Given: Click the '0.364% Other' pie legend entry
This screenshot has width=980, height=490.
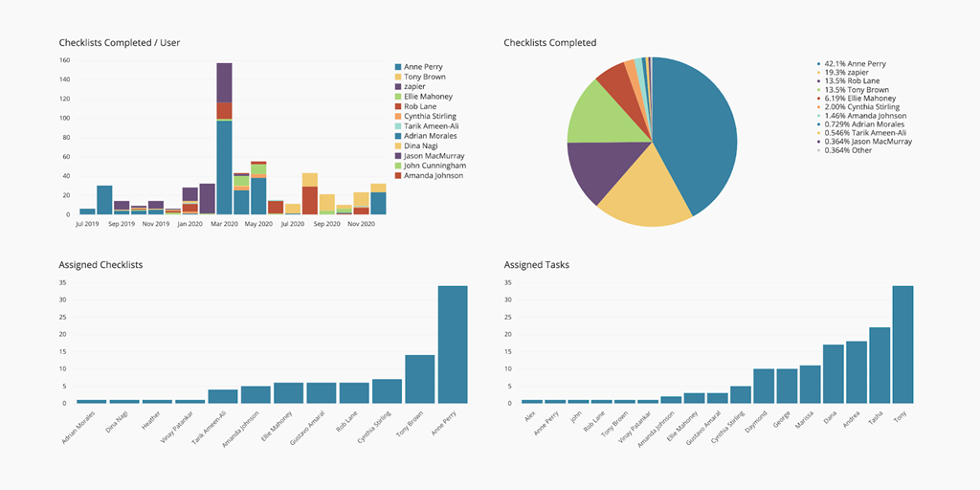Looking at the screenshot, I should point(844,150).
